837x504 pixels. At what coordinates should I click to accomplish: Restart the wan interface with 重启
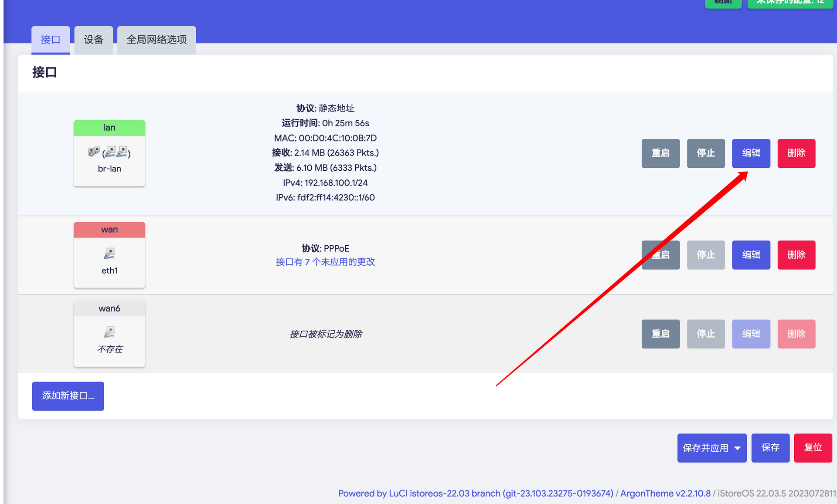[660, 255]
